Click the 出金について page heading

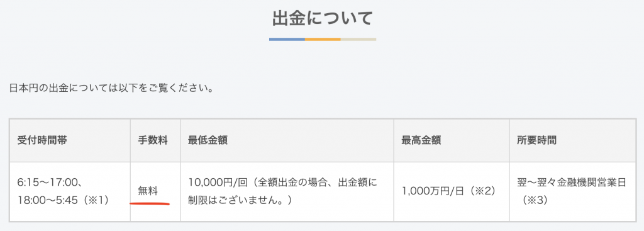(323, 19)
